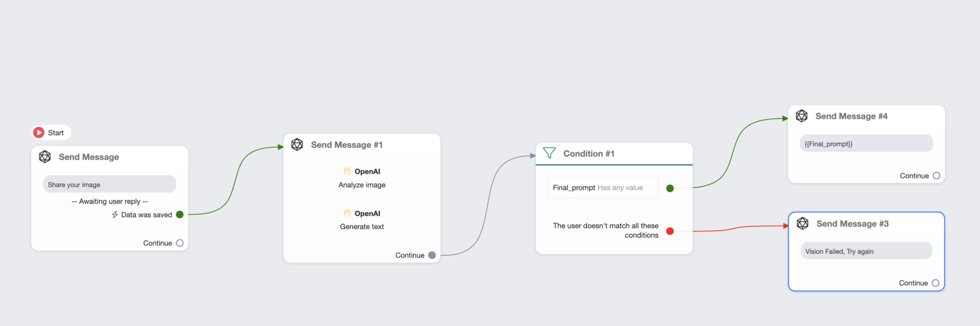Click the Send Message node icon
This screenshot has width=980, height=326.
pyautogui.click(x=45, y=157)
